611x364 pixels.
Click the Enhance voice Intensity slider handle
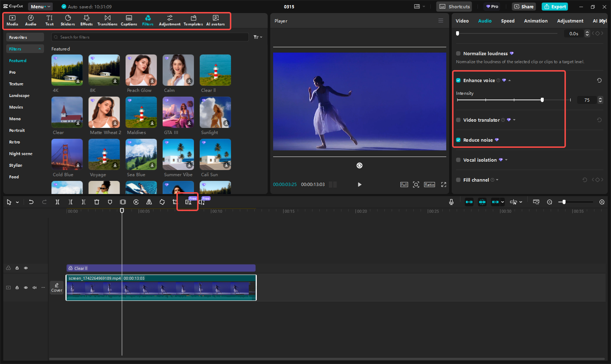pyautogui.click(x=542, y=99)
